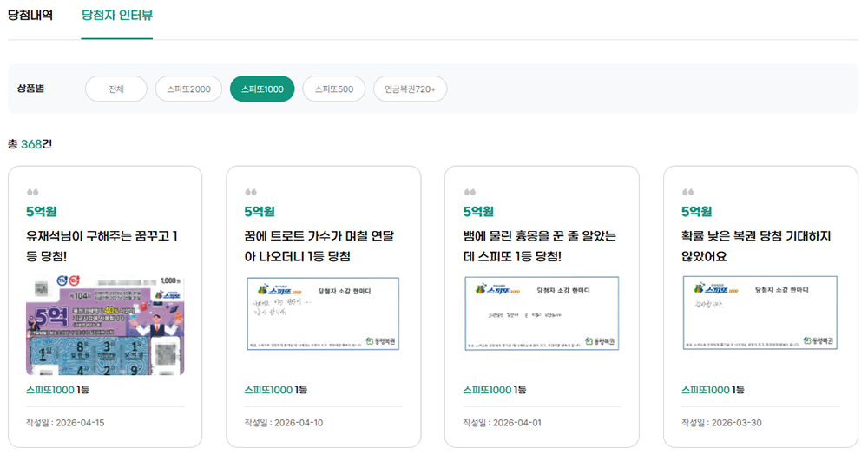Click the date 작성일 : 2026-04-10
Viewport: 868px width, 455px height.
[284, 422]
